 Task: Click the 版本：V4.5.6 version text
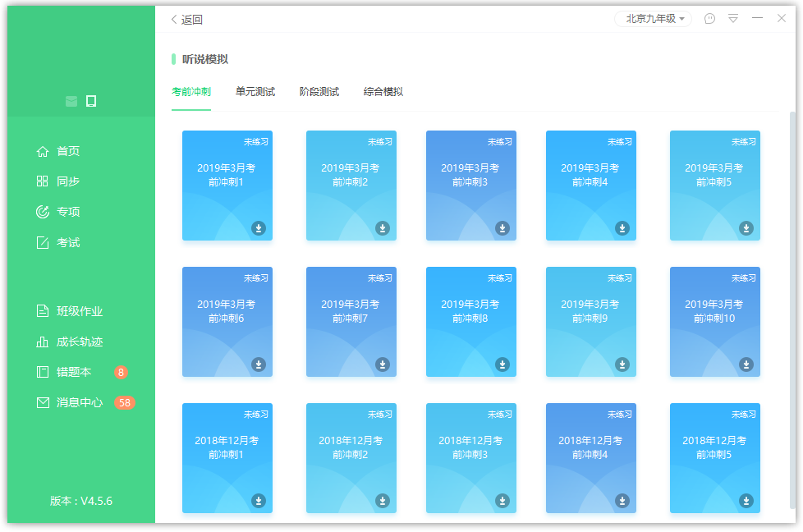81,501
